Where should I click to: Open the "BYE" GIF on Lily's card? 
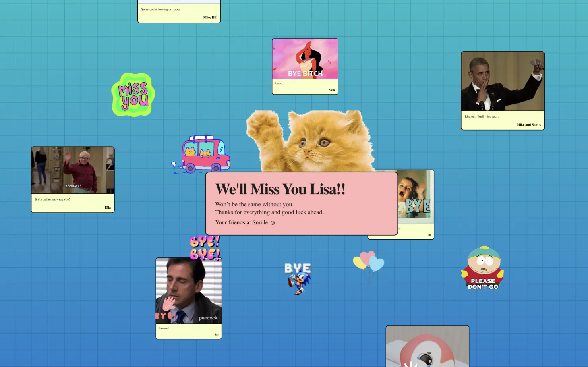pyautogui.click(x=416, y=197)
